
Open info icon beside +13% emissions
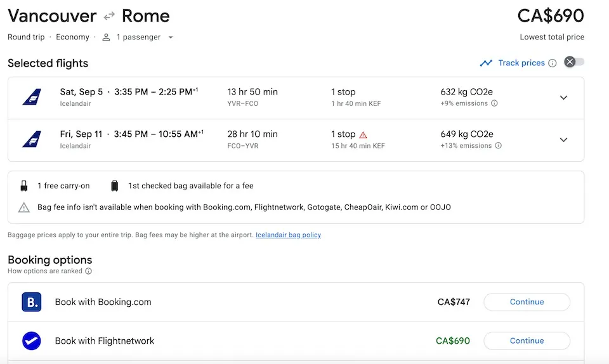(x=499, y=145)
